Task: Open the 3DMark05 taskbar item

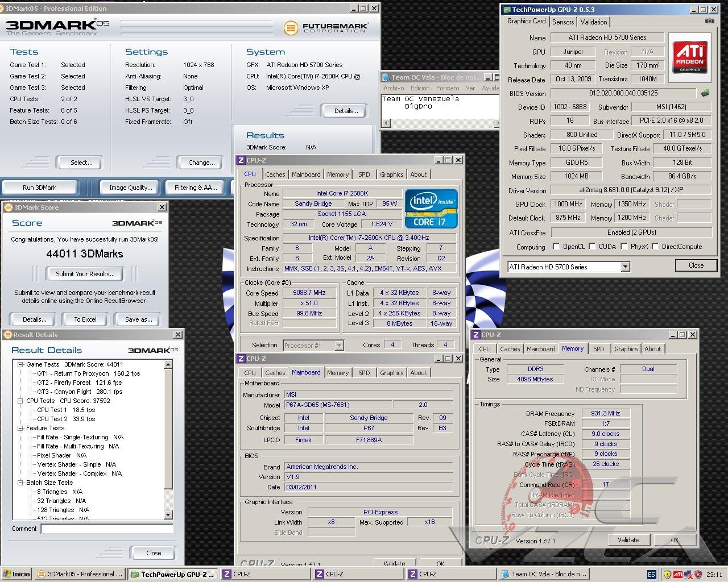Action: point(80,574)
